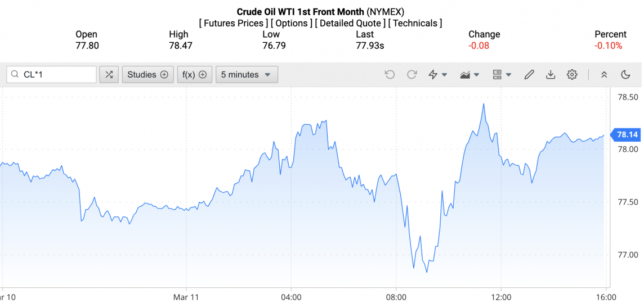Open the f(x) expressions button
This screenshot has width=644, height=303.
pos(194,75)
